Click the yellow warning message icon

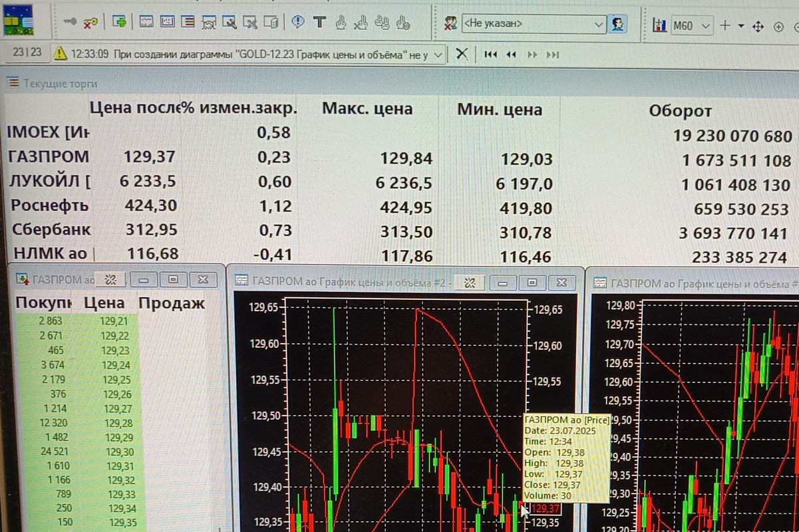pyautogui.click(x=61, y=53)
